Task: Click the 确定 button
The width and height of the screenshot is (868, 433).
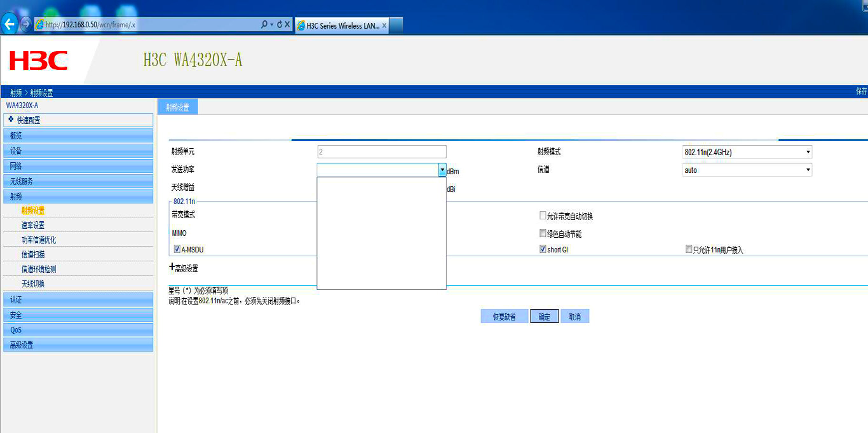Action: [545, 317]
